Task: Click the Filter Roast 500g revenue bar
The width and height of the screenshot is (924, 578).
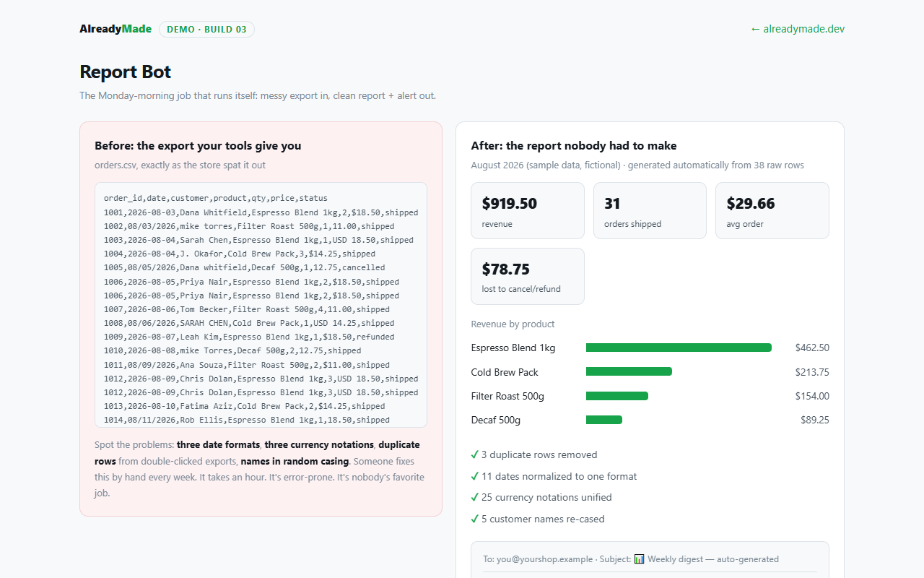Action: 617,396
